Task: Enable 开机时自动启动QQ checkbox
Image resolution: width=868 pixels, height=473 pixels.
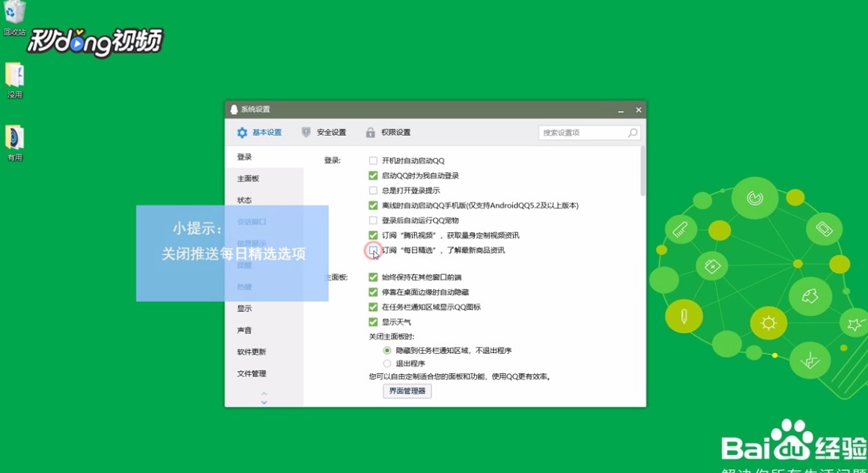Action: (x=373, y=160)
